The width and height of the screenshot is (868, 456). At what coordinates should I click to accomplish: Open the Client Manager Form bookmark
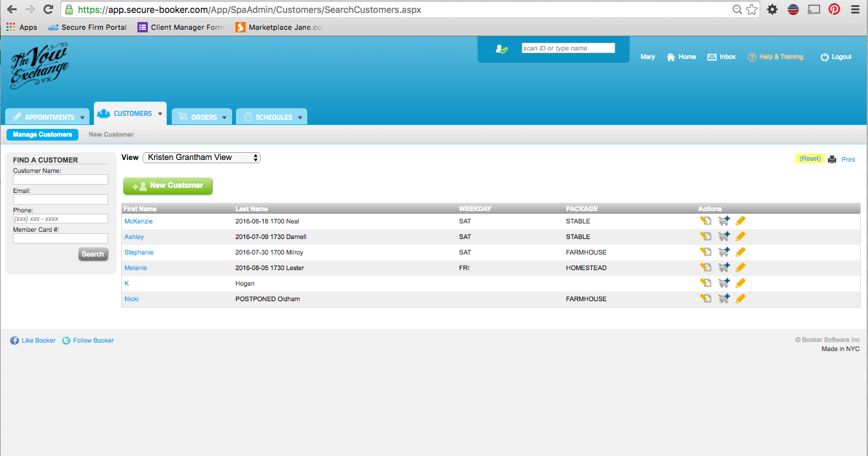(x=181, y=27)
